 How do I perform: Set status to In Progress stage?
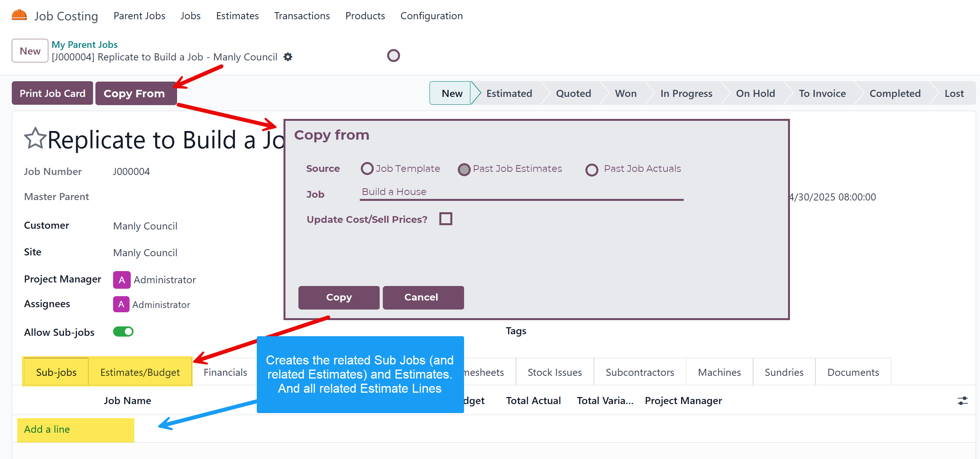686,93
